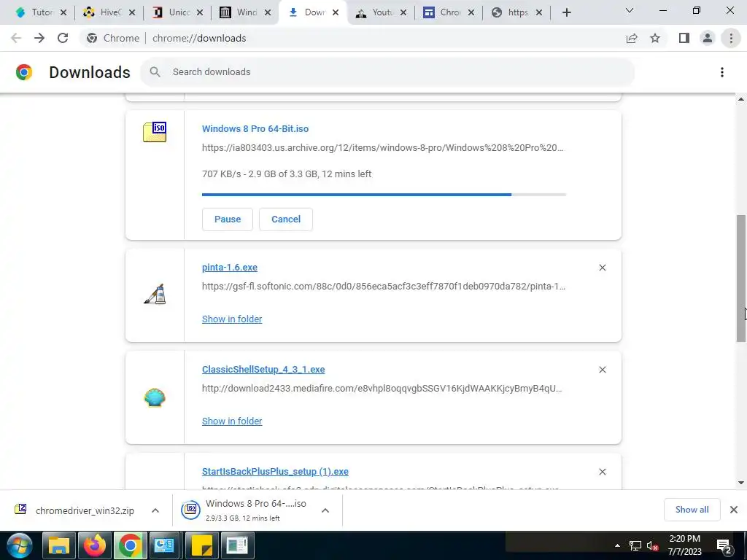Click the pinta-1.6.exe paintbrush icon
This screenshot has width=747, height=560.
155,295
